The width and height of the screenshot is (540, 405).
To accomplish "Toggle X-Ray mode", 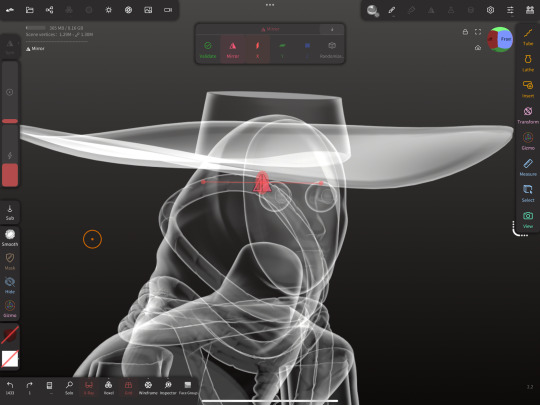I will tap(89, 388).
